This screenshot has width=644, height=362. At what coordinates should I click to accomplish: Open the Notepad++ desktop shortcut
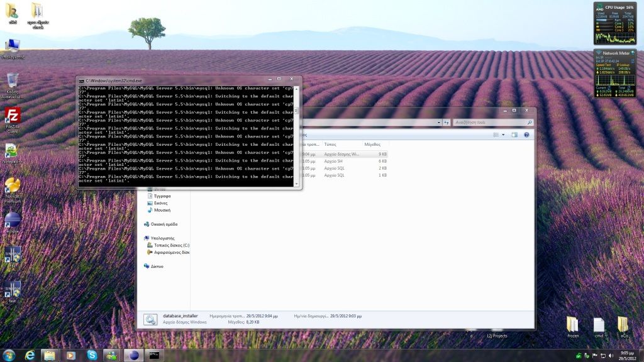pyautogui.click(x=11, y=151)
